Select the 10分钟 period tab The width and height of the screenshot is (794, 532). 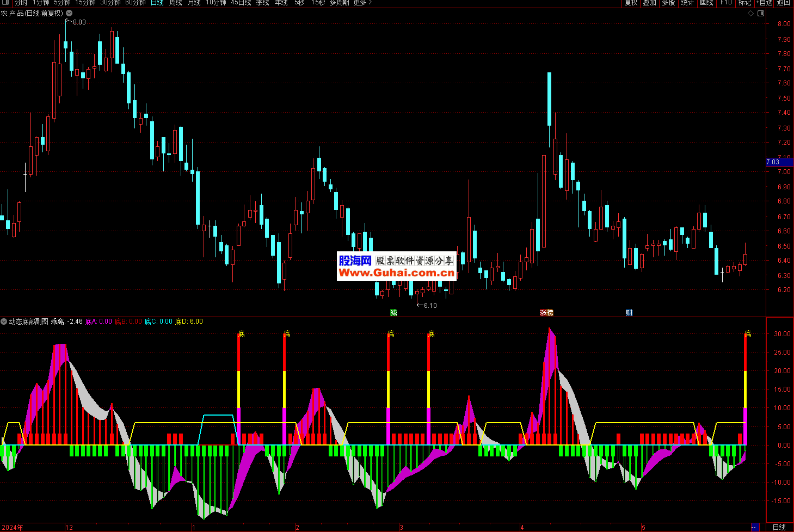[x=216, y=3]
